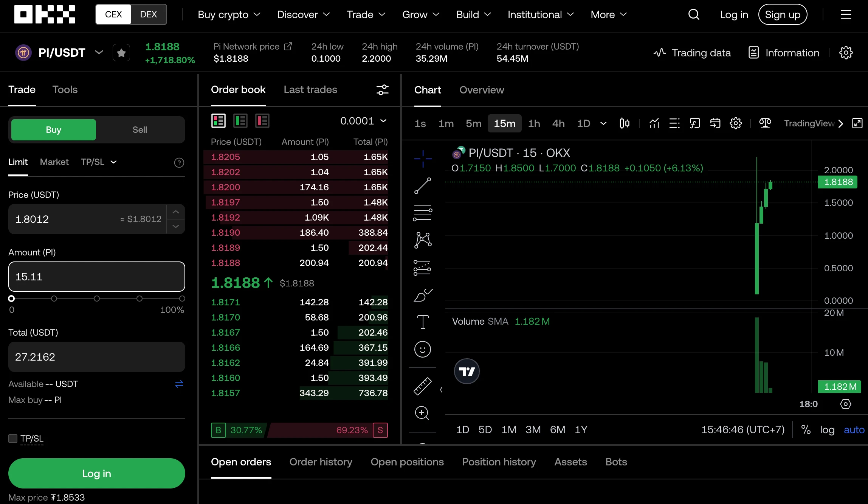
Task: Open the Information panel
Action: click(784, 53)
